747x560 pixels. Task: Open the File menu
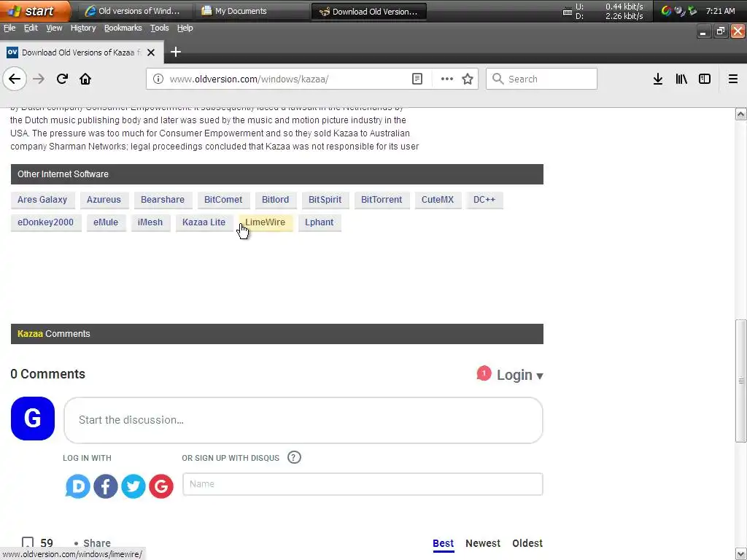pyautogui.click(x=9, y=28)
